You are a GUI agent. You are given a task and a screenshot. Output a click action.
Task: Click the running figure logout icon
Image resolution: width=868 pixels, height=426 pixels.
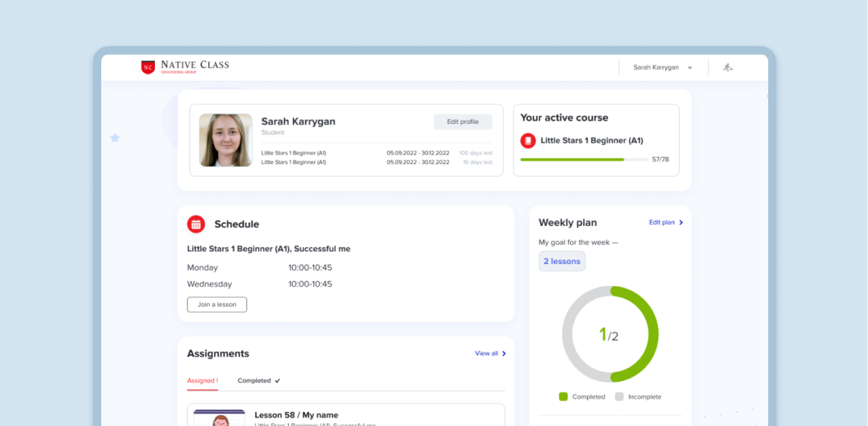[x=727, y=67]
